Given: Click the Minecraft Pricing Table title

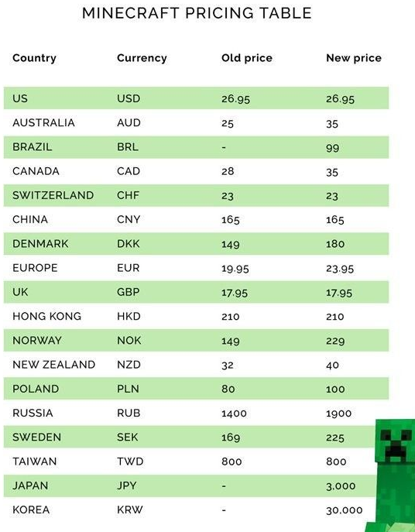Looking at the screenshot, I should coord(197,13).
